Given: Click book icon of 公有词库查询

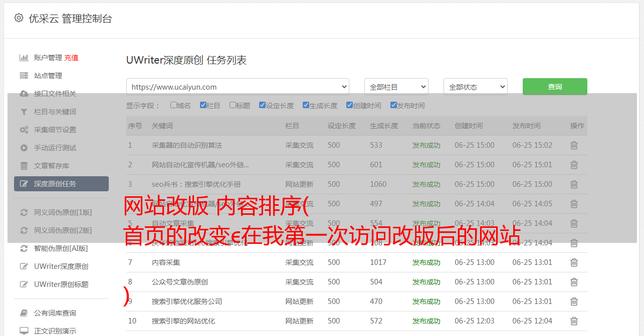Looking at the screenshot, I should tap(24, 313).
